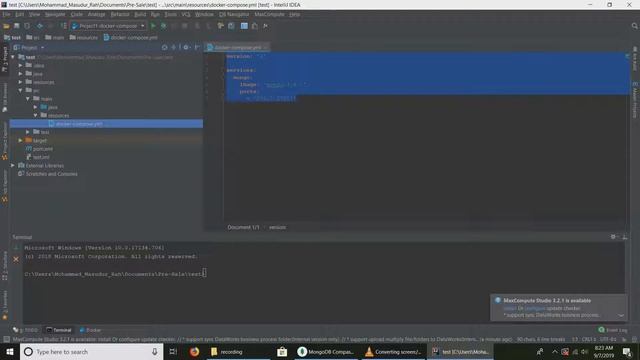Open the VCS menu
The height and width of the screenshot is (360, 640).
(x=186, y=14)
